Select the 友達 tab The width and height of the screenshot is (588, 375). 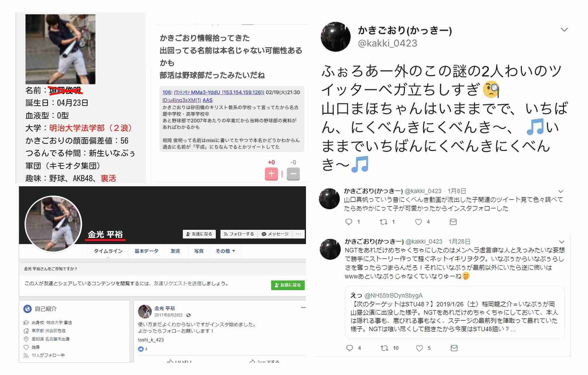(175, 251)
